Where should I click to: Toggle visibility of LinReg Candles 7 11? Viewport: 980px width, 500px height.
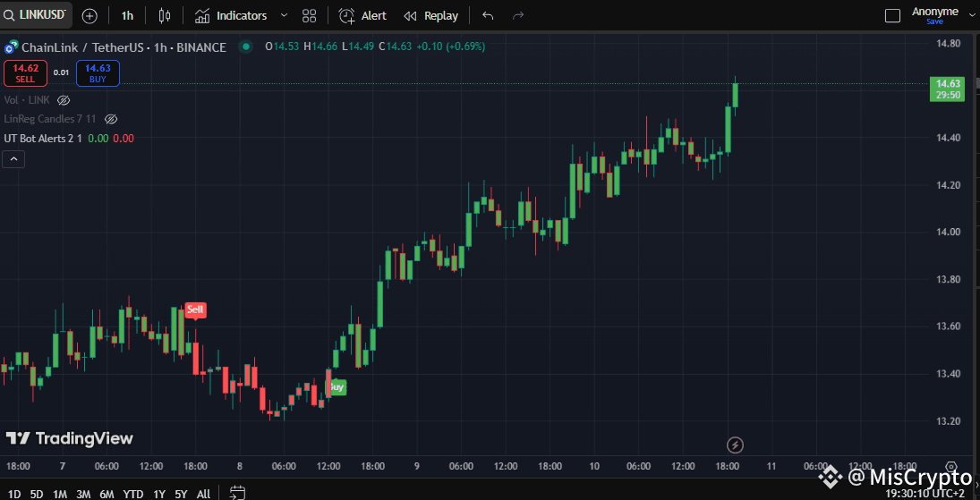[x=111, y=119]
